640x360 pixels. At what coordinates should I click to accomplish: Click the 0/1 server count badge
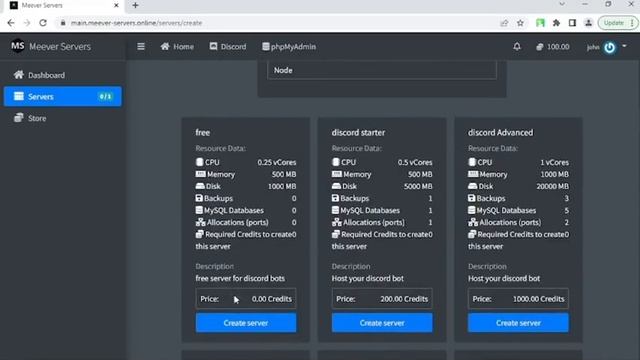pos(105,96)
